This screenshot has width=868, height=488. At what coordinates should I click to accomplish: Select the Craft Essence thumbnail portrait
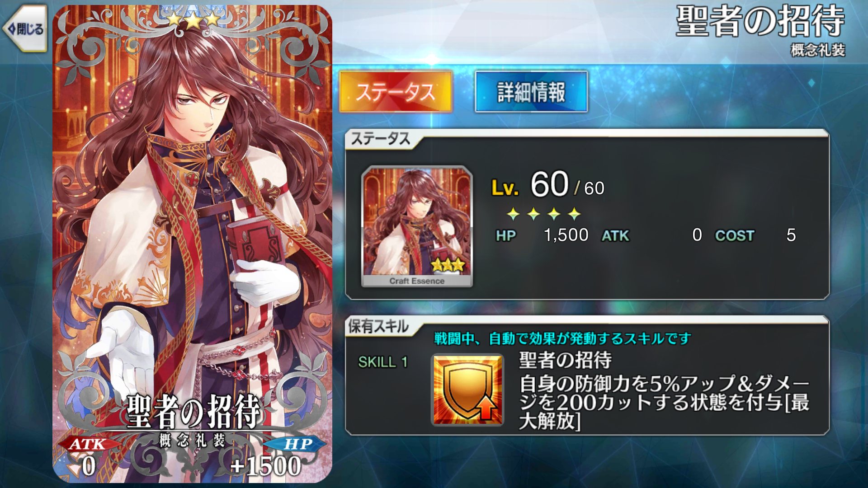[x=417, y=227]
